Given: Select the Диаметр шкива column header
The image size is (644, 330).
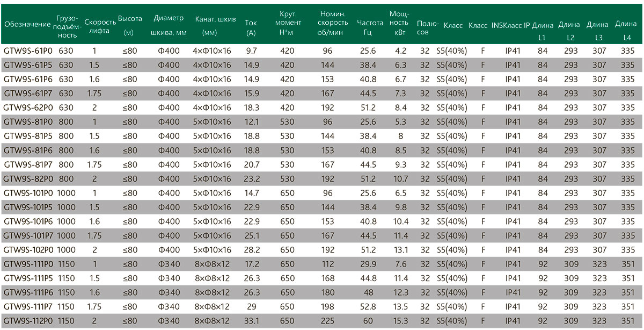Looking at the screenshot, I should (x=169, y=25).
